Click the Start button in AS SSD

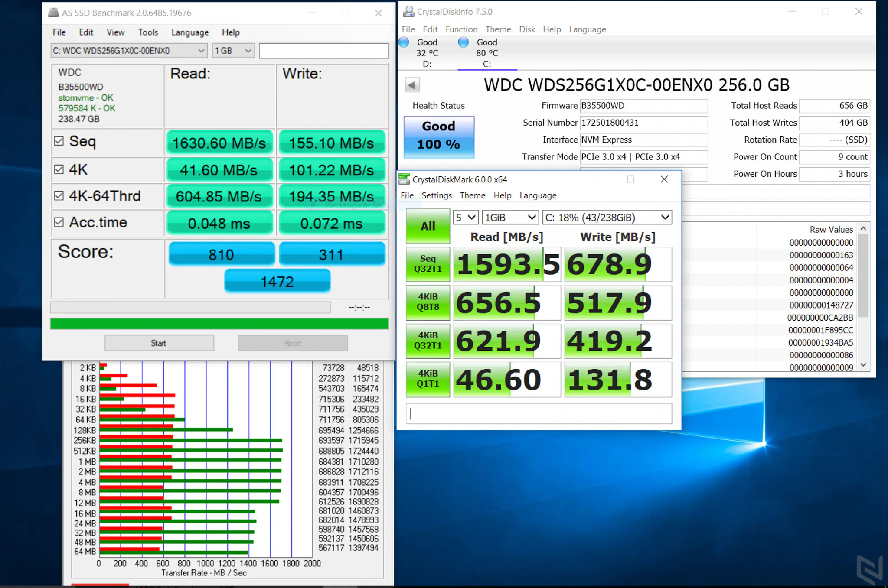click(159, 343)
